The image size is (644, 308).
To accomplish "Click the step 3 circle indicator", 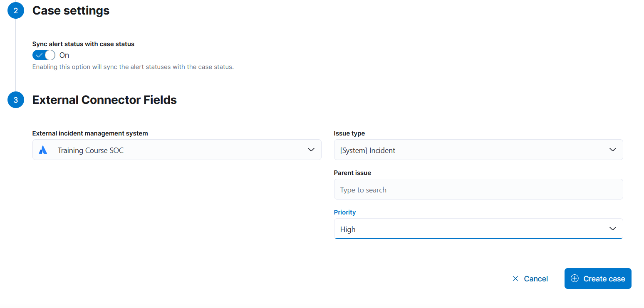I will [16, 100].
